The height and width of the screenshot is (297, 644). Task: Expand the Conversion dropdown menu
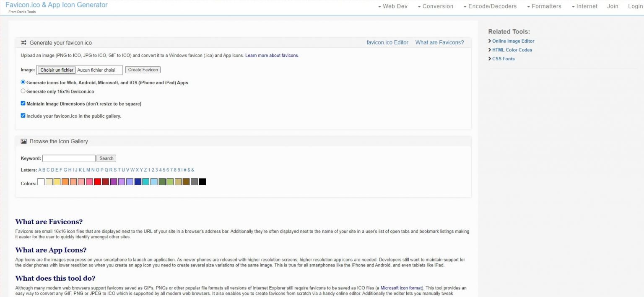435,6
